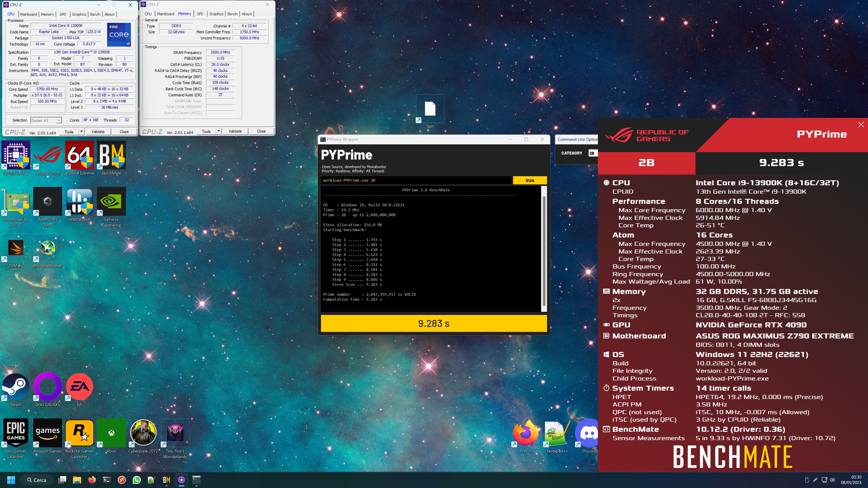Screen dimensions: 868x488
Task: Click Validate in the left CPU-Z window
Action: [x=98, y=132]
